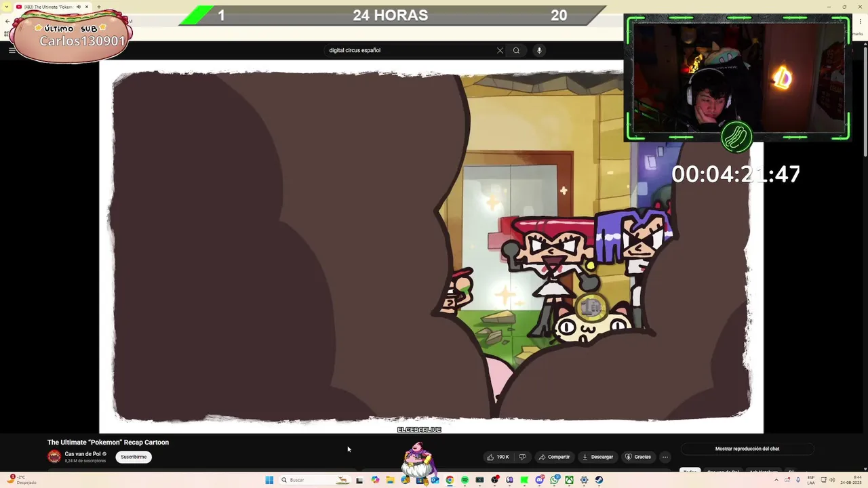This screenshot has width=868, height=488.
Task: Click Mostrar reproducción del chat button
Action: (747, 449)
